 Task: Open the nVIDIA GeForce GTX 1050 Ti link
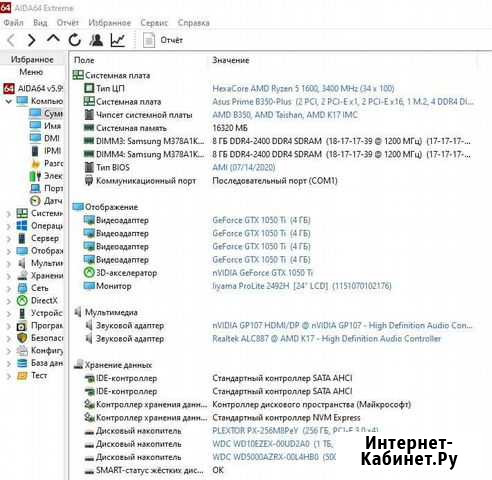tap(263, 273)
